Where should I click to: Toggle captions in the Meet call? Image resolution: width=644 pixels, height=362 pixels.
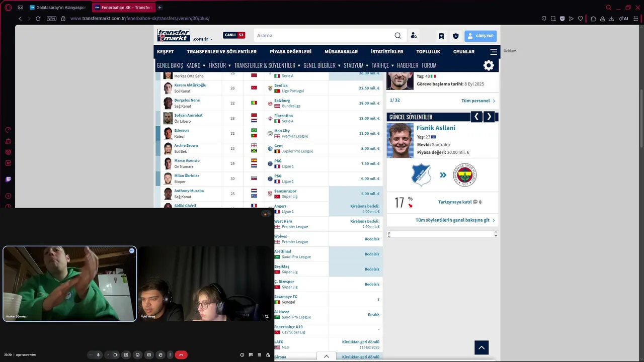149,354
